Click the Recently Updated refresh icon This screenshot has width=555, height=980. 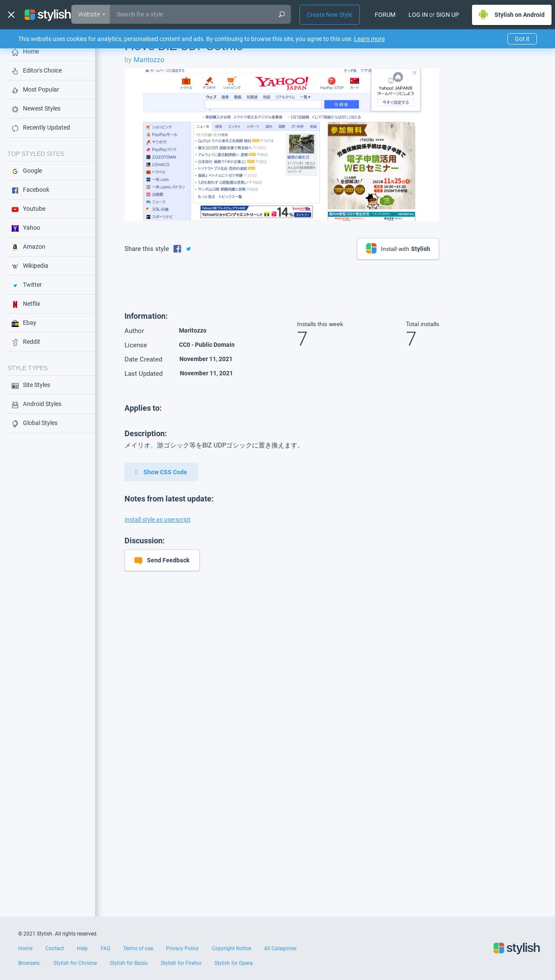(15, 128)
